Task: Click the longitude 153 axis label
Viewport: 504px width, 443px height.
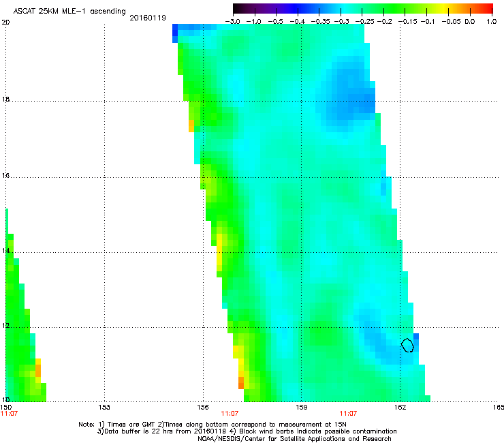Action: (104, 408)
